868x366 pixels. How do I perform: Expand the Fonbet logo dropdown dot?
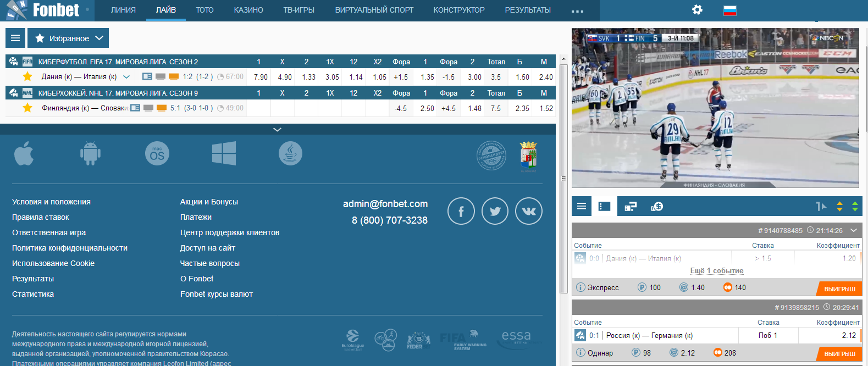pyautogui.click(x=87, y=10)
